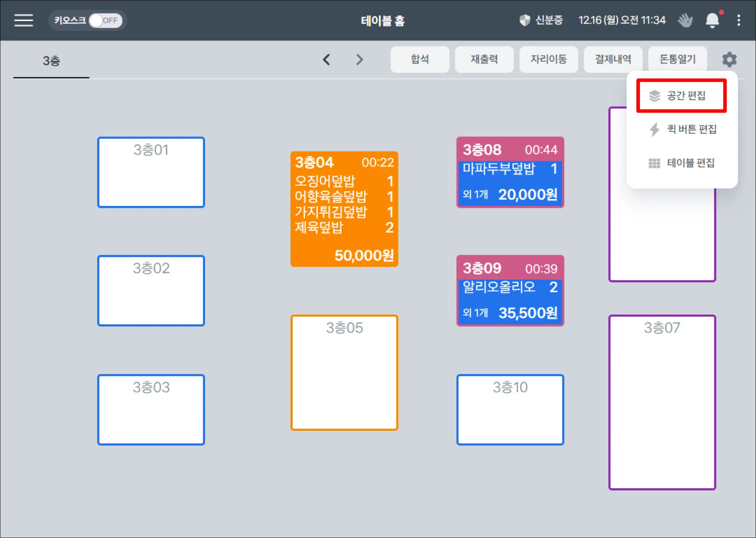Viewport: 756px width, 538px height.
Task: Open empty table 3층01
Action: [x=151, y=172]
